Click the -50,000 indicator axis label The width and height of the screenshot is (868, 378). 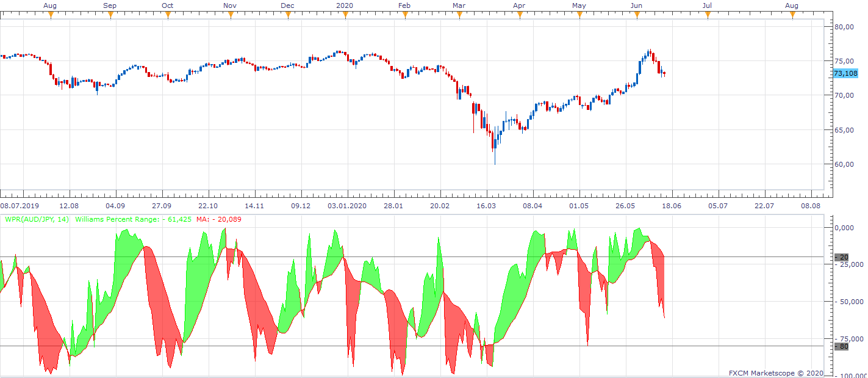pyautogui.click(x=848, y=302)
